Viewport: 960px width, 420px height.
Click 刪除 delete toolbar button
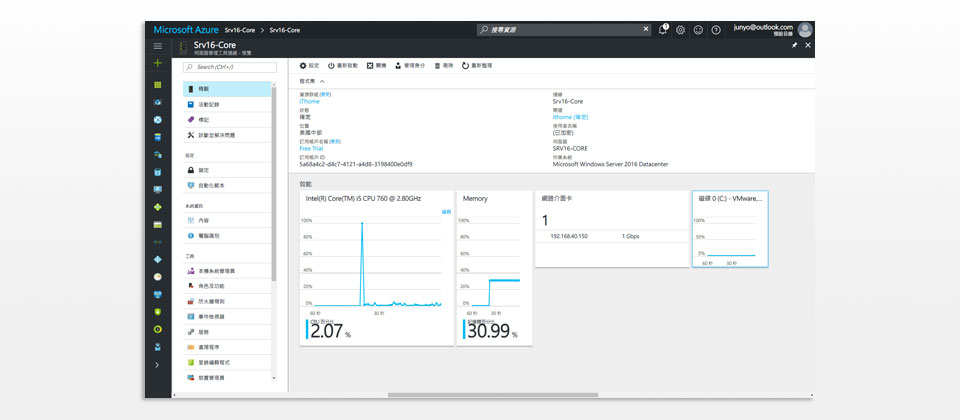444,66
